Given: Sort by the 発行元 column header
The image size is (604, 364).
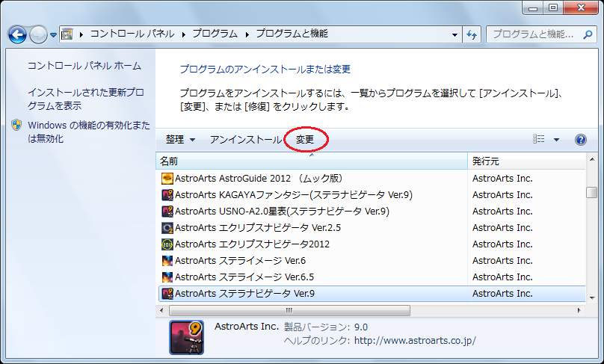Looking at the screenshot, I should (526, 161).
